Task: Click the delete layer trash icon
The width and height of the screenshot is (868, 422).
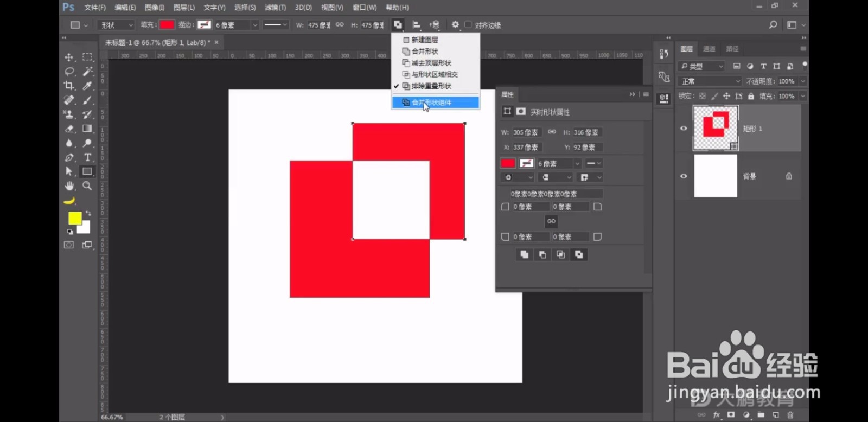Action: tap(790, 415)
